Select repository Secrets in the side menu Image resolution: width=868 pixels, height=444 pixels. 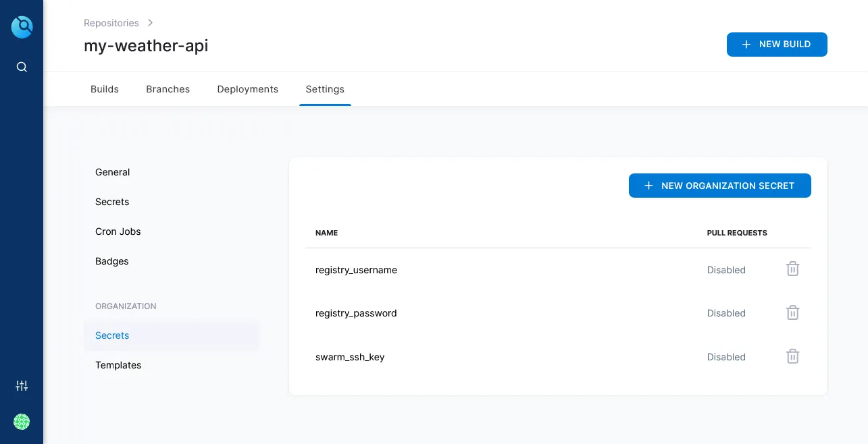pyautogui.click(x=112, y=202)
